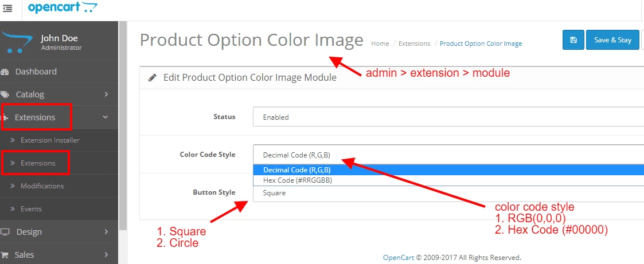Viewport: 644px width, 264px height.
Task: Click the Design monitor icon
Action: 5,232
